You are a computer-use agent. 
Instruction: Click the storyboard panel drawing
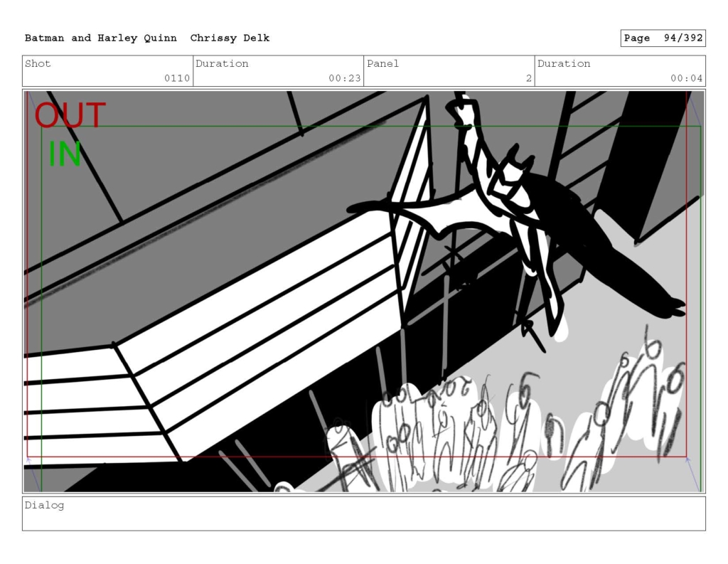(364, 292)
